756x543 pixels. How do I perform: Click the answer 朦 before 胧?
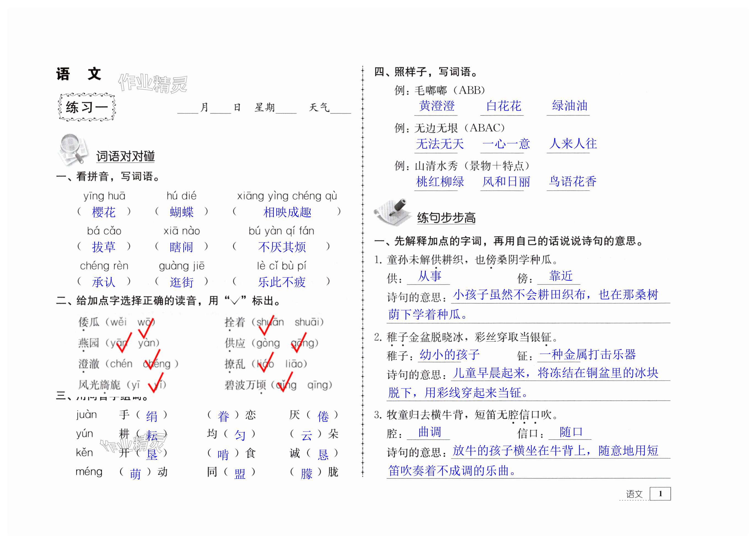click(306, 474)
